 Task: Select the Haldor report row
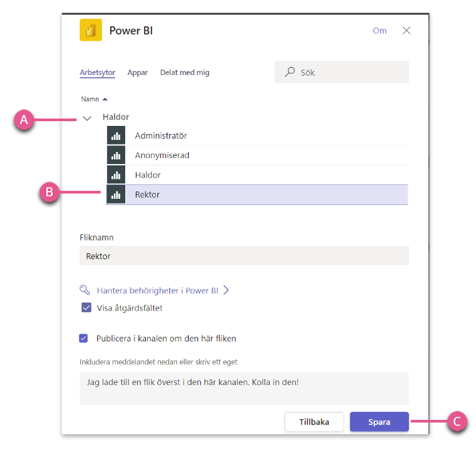click(258, 175)
